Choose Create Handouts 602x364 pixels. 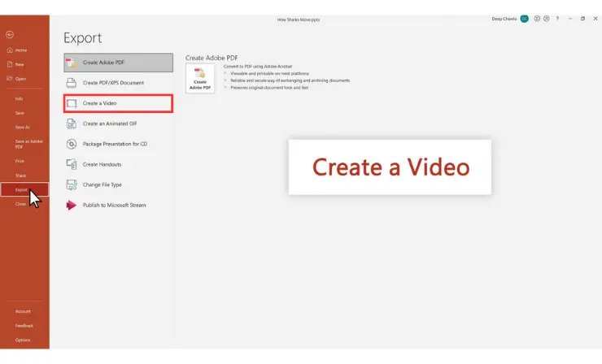[118, 164]
